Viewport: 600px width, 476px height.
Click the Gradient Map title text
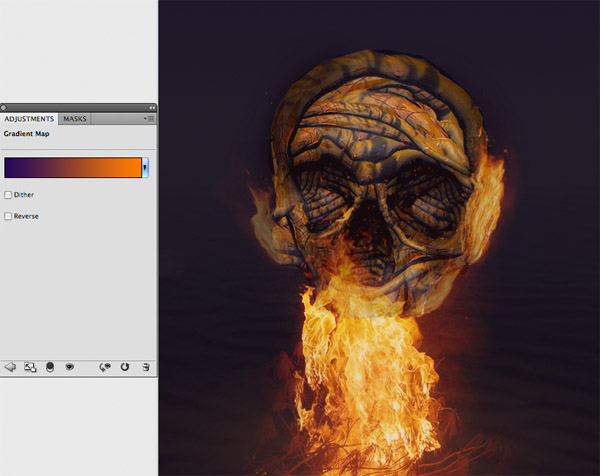point(26,134)
